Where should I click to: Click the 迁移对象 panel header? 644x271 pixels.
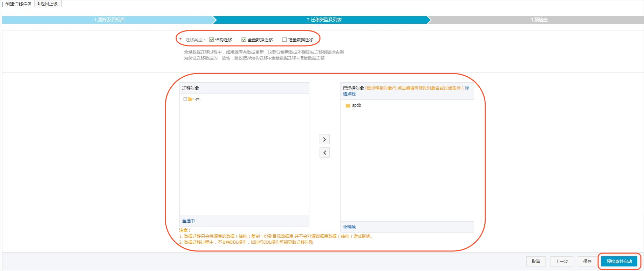click(244, 88)
